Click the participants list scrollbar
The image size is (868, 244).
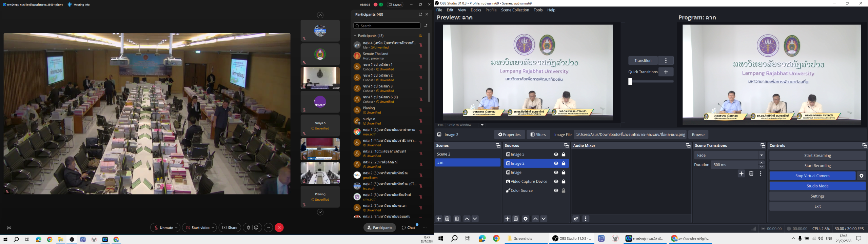point(429,67)
